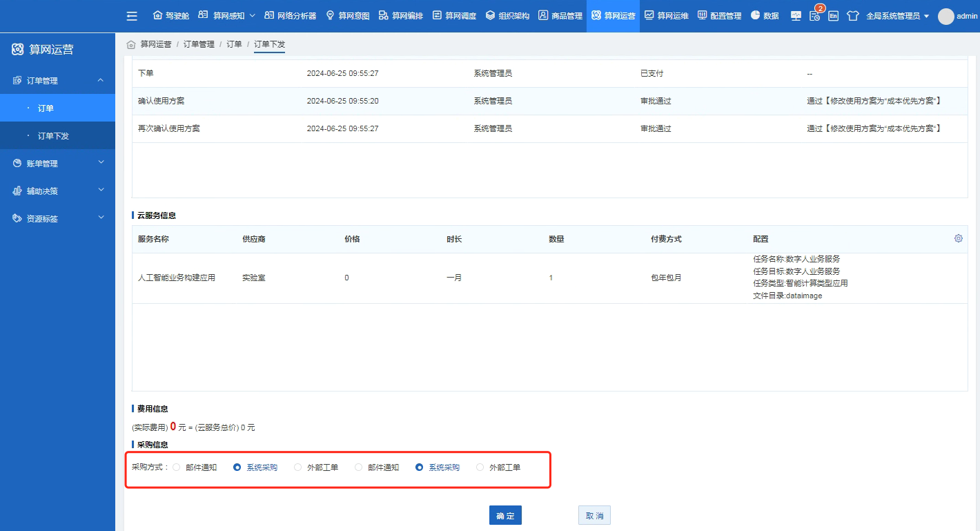Click the 费用信息 section heading

pos(153,409)
